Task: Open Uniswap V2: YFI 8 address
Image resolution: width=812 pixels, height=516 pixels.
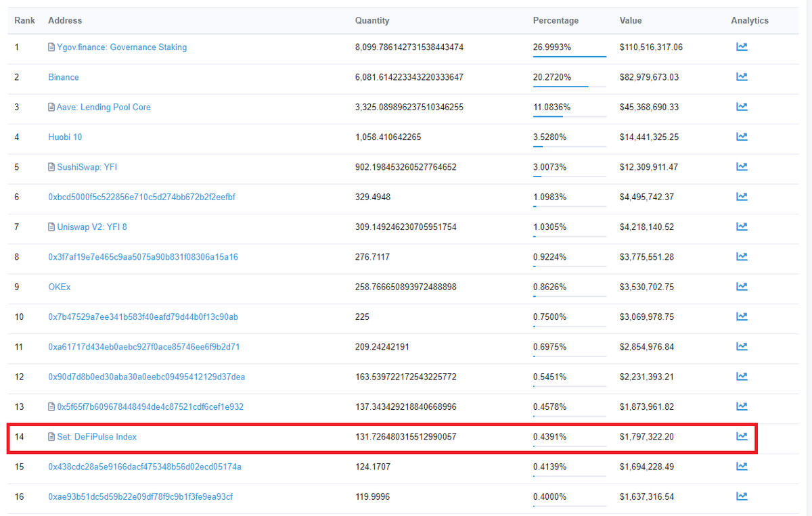Action: click(92, 227)
